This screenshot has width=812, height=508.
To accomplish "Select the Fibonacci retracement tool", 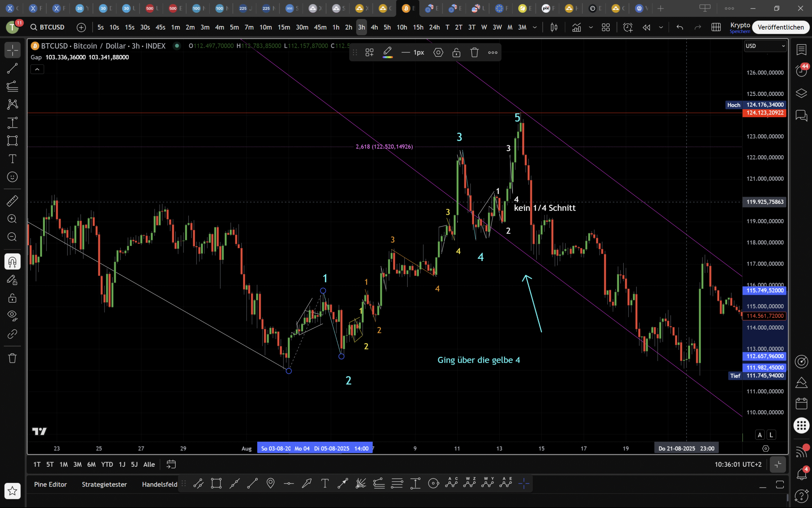I will pos(12,87).
